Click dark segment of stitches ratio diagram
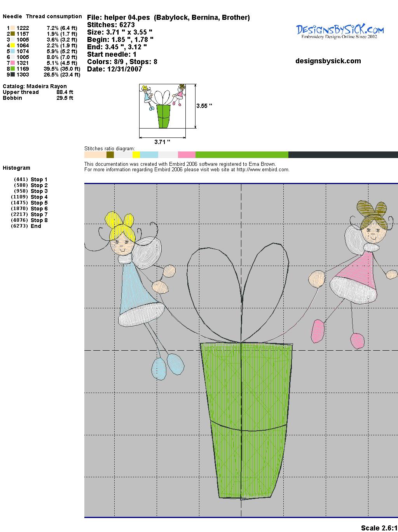 343,155
